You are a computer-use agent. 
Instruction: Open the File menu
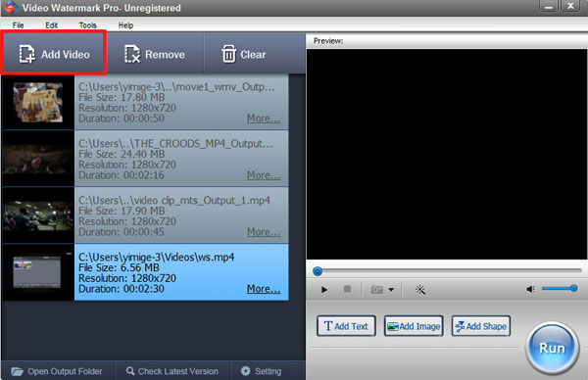click(x=18, y=25)
